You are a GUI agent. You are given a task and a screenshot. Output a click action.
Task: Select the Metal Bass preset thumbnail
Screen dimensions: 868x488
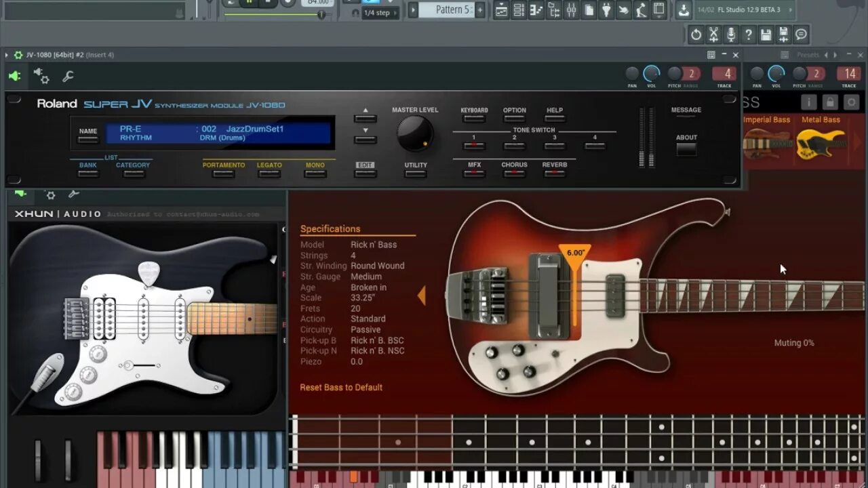pos(821,142)
